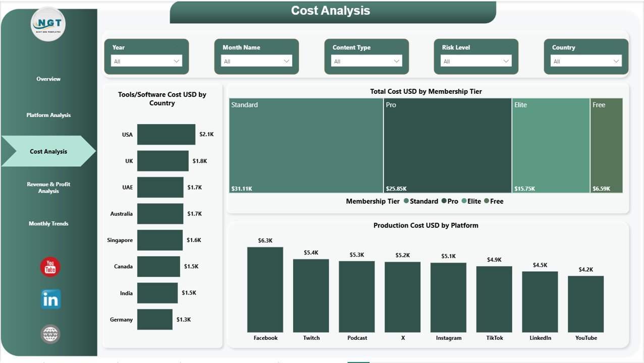Navigate to Platform Analysis
644x363 pixels.
tap(48, 115)
